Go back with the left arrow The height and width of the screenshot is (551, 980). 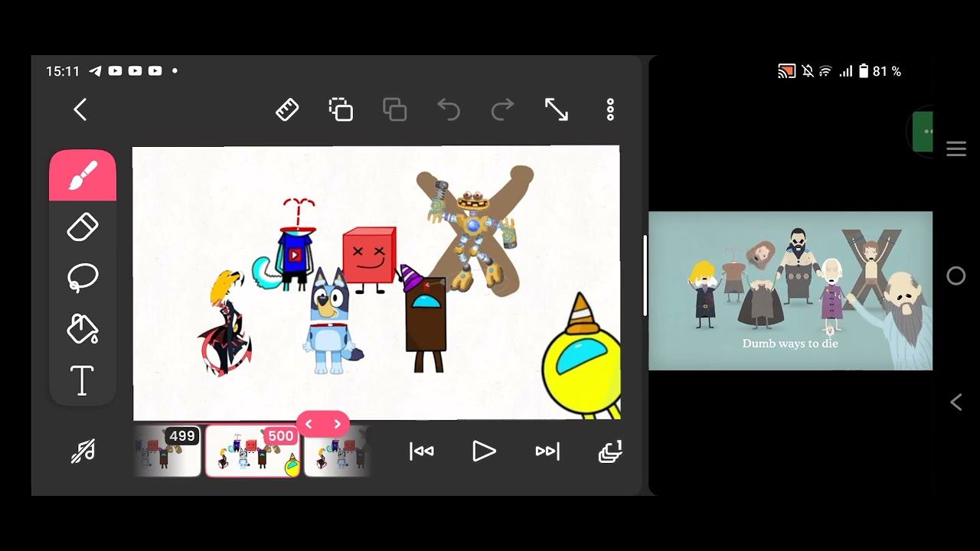pos(80,109)
